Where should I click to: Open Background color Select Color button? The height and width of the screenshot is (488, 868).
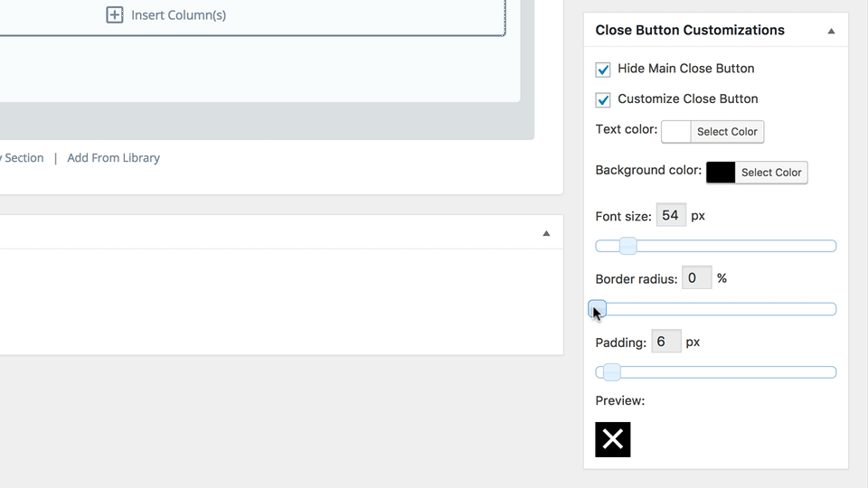tap(770, 173)
